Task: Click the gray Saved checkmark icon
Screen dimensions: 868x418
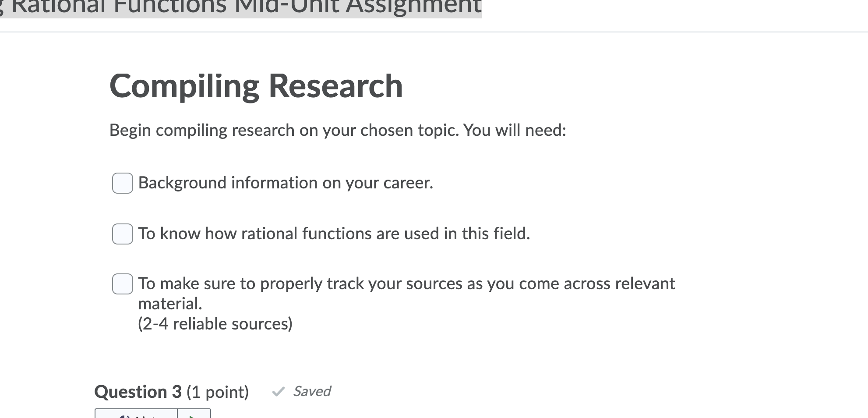Action: click(x=278, y=391)
